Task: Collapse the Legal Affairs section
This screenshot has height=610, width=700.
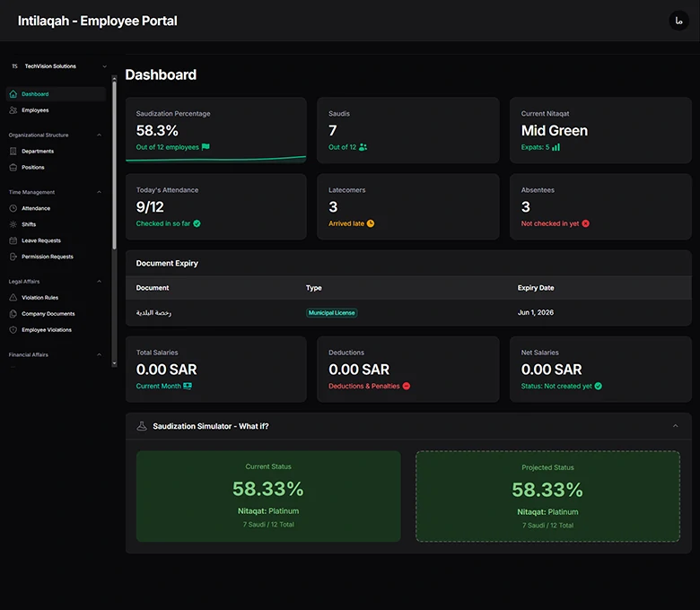Action: 99,281
